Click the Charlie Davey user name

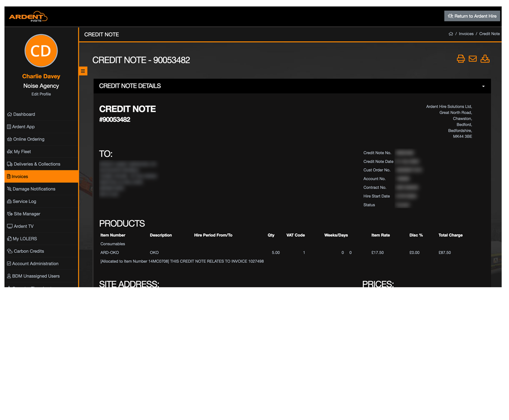[x=41, y=76]
